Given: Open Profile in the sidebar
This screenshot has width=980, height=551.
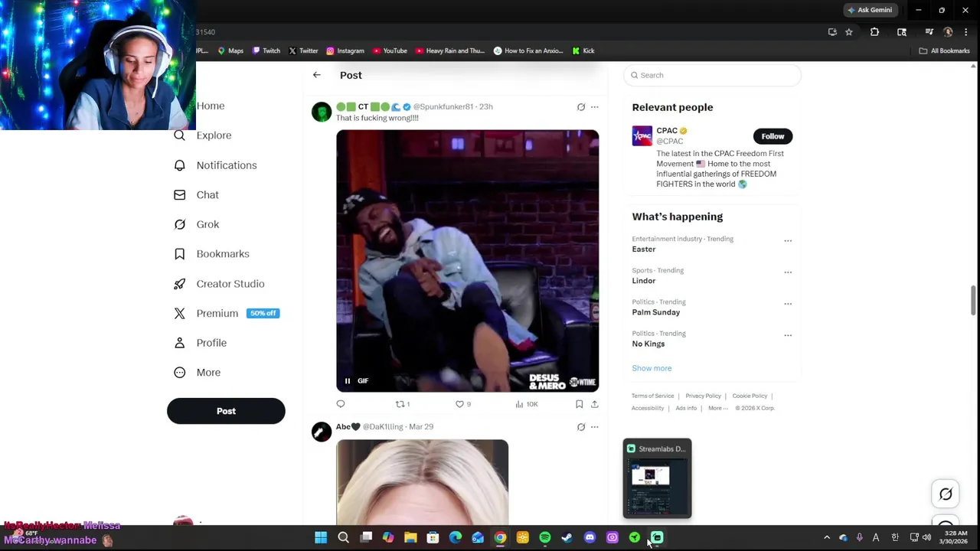Looking at the screenshot, I should click(x=211, y=343).
